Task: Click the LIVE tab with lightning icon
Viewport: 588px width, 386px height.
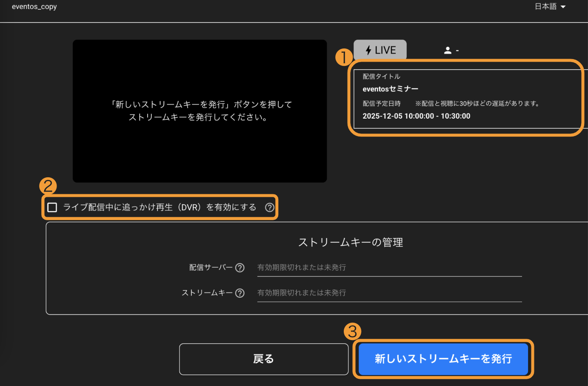Action: point(380,50)
